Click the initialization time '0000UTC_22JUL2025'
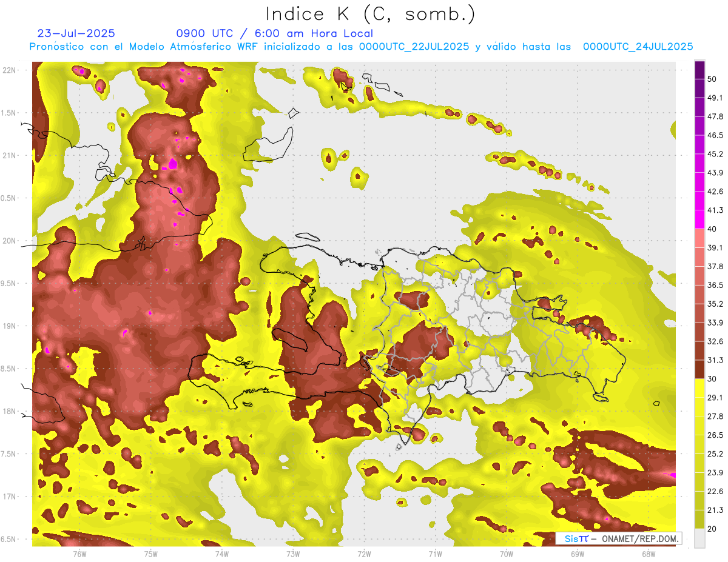 414,47
